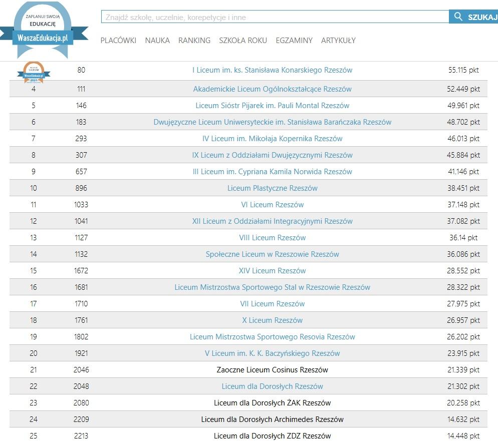This screenshot has width=498, height=448.
Task: Open Liceum Plastyczne Rzeszów link
Action: [x=272, y=188]
